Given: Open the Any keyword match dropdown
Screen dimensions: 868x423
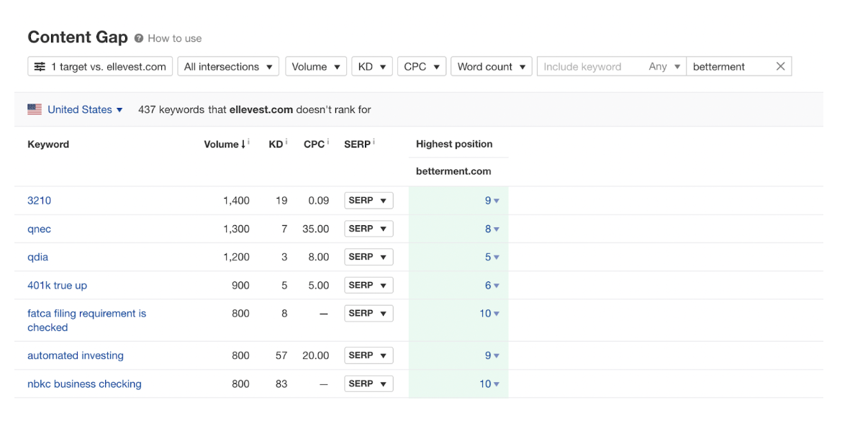Looking at the screenshot, I should pyautogui.click(x=664, y=65).
